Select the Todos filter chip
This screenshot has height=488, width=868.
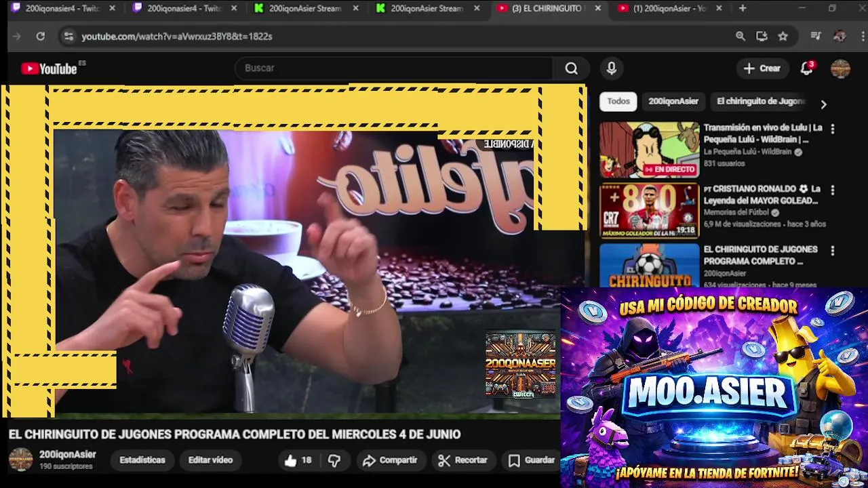[x=618, y=101]
